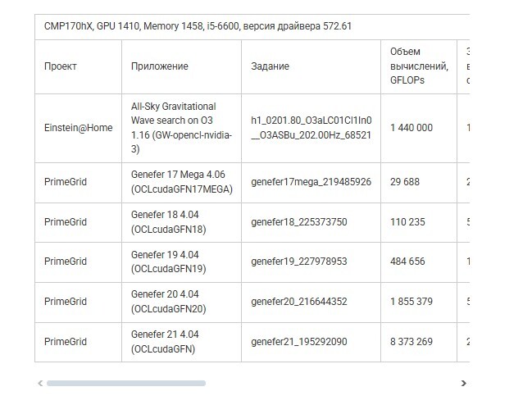This screenshot has width=532, height=405.
Task: Click the Задание column header
Action: [x=270, y=66]
